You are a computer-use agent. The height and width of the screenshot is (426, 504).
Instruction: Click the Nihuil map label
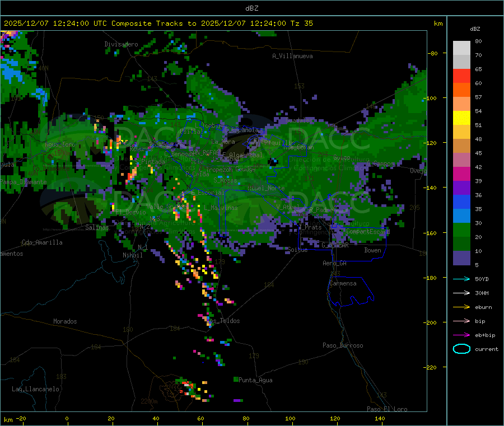[x=133, y=255]
